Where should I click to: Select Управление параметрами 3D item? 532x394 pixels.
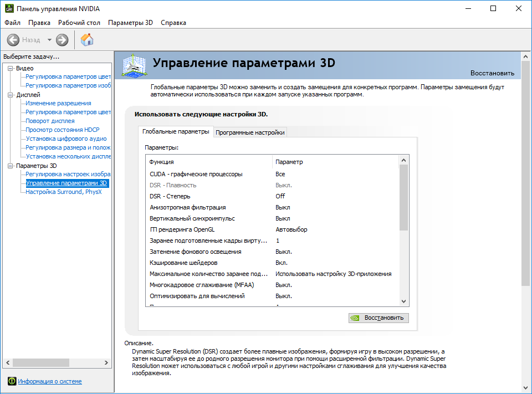66,183
